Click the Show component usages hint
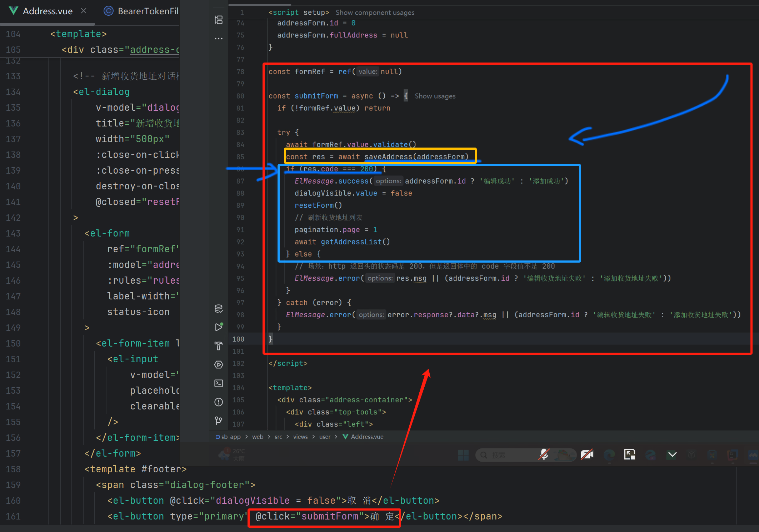Screen dimensions: 759x532 pos(375,13)
